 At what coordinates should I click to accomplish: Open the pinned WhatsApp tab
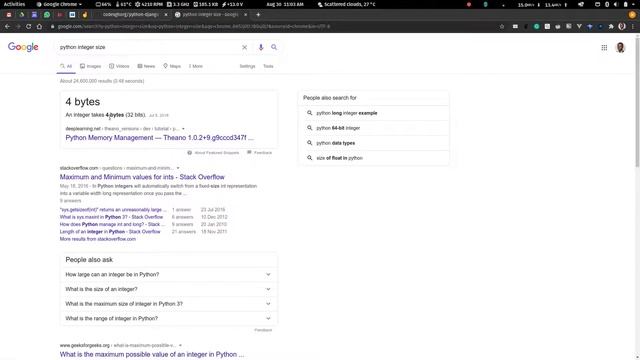click(x=47, y=15)
